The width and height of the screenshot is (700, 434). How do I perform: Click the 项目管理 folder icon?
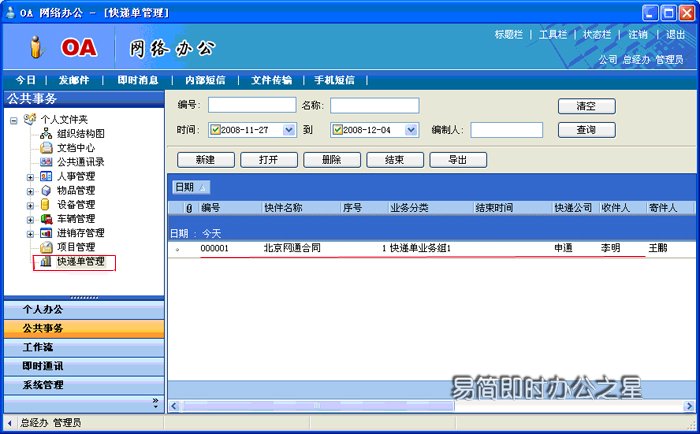46,247
